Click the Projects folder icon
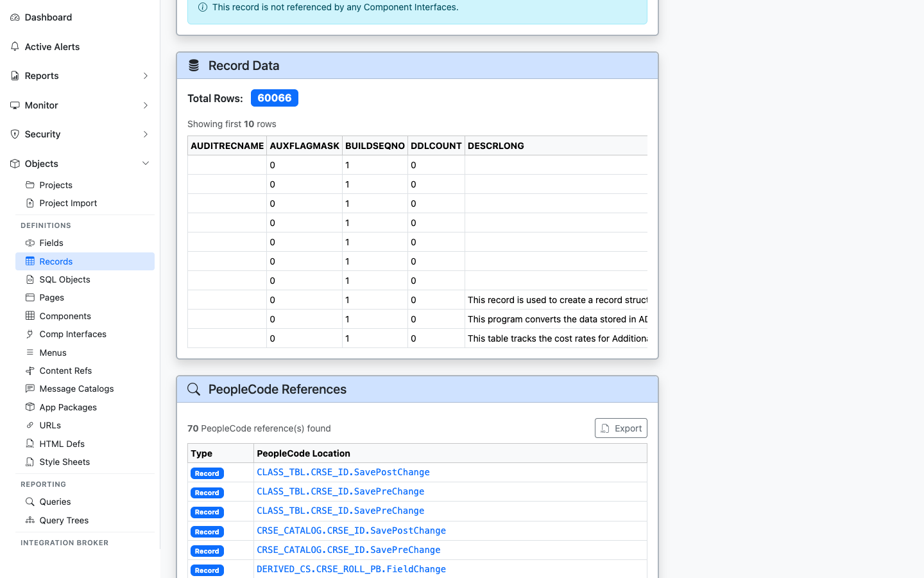 point(30,185)
